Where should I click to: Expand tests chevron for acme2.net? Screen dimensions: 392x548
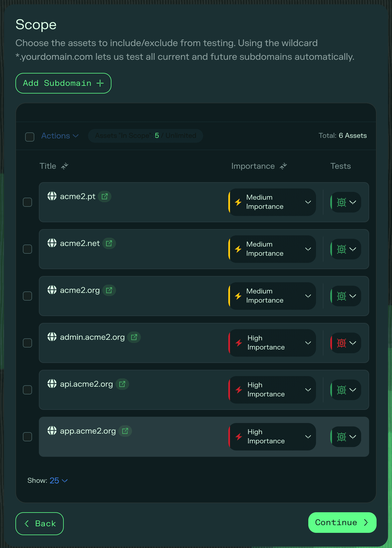[353, 249]
